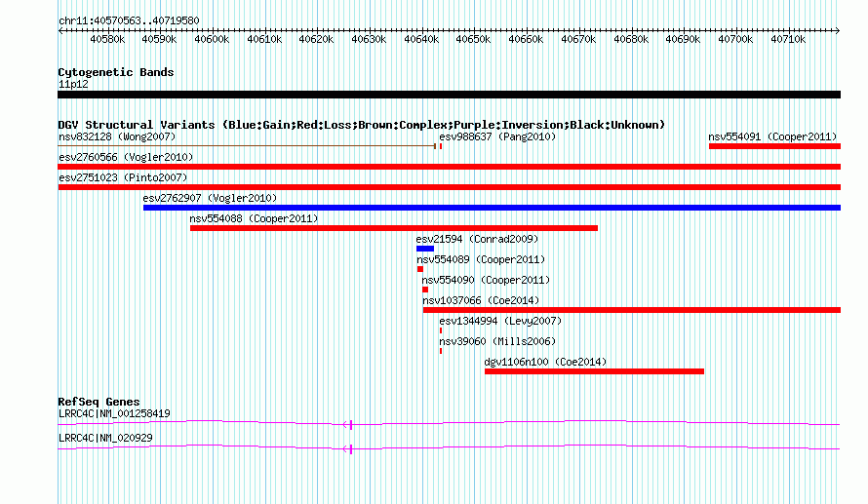Click the DGV Structural Variants track title
The image size is (868, 504).
[x=362, y=125]
